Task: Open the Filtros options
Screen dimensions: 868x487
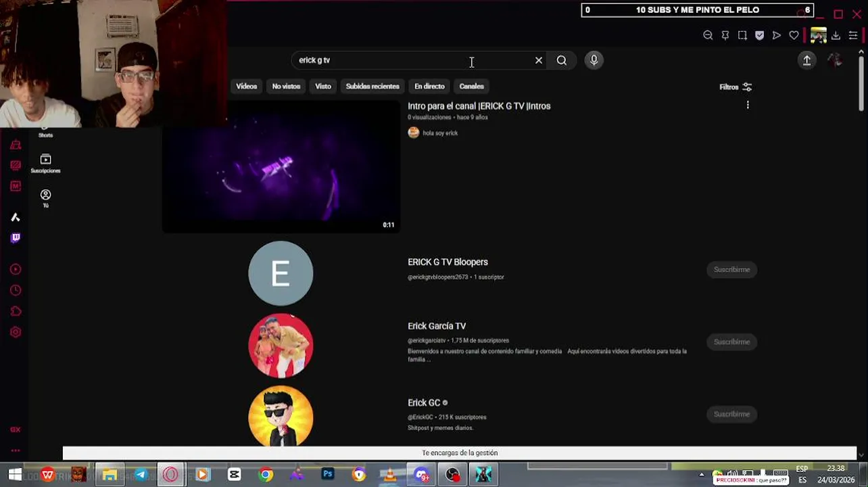Action: coord(736,87)
